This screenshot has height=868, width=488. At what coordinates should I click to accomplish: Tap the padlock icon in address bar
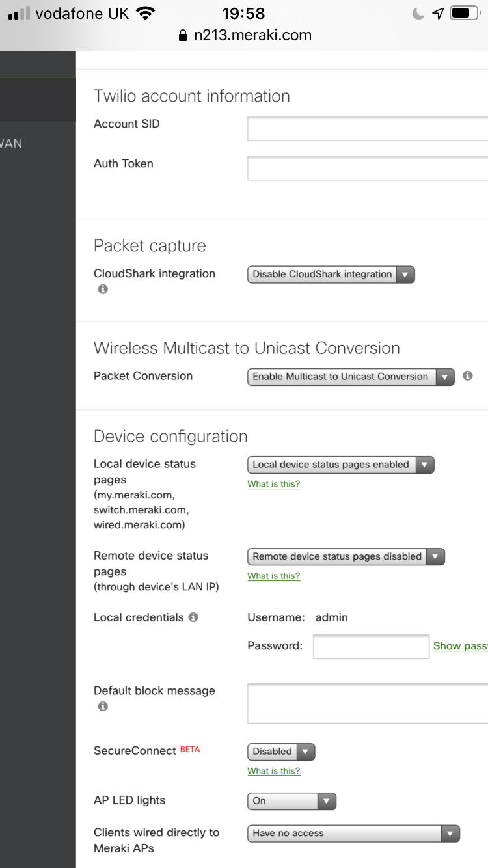[183, 36]
